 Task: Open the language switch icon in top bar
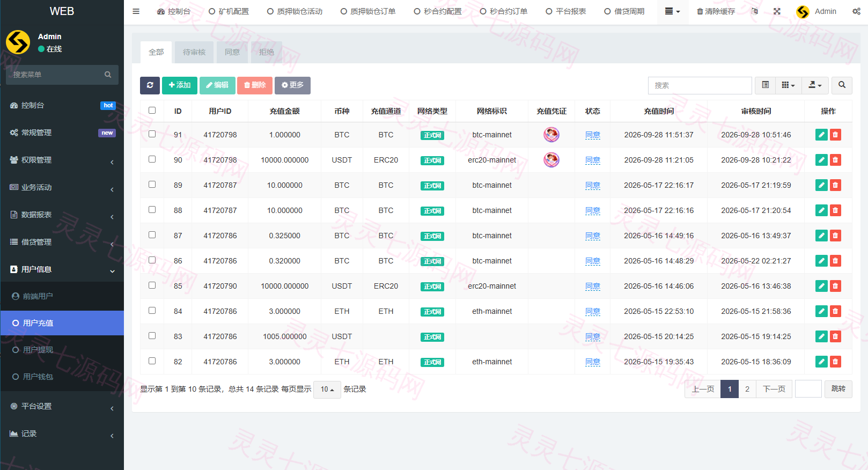[755, 11]
